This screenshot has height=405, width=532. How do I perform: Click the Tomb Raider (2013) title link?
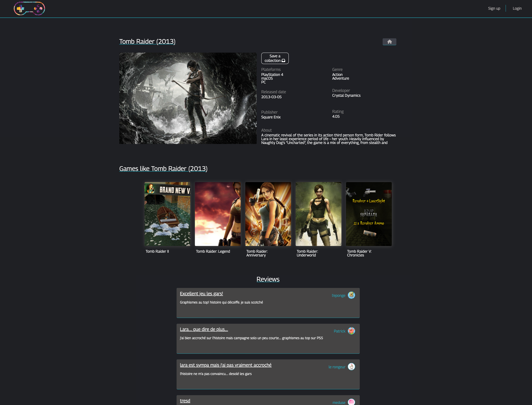pyautogui.click(x=147, y=41)
